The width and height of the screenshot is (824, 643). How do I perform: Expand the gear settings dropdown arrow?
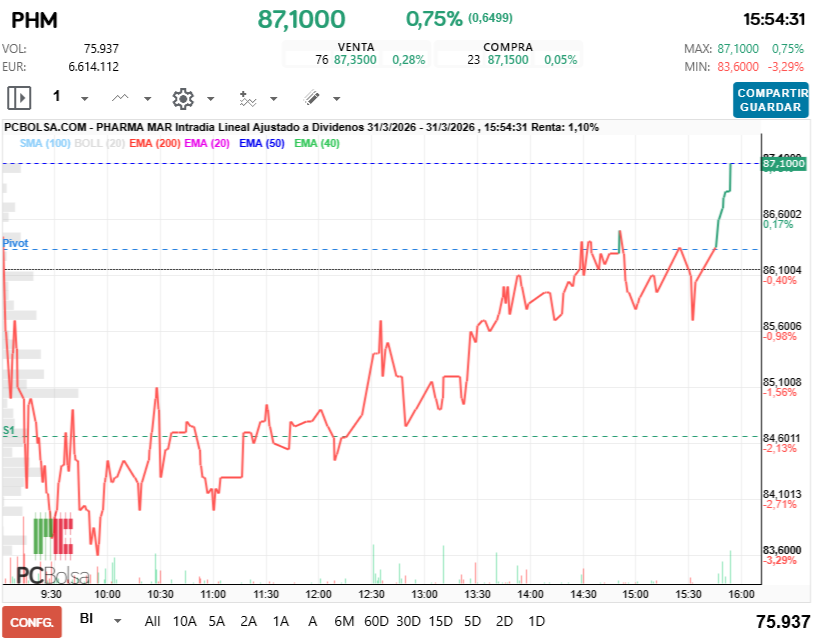coord(210,99)
